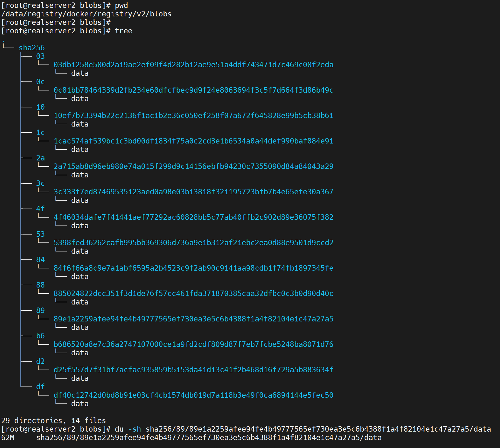Click hash folder starting with 88502482
Viewport: 500px width, 448px height.
coord(193,294)
